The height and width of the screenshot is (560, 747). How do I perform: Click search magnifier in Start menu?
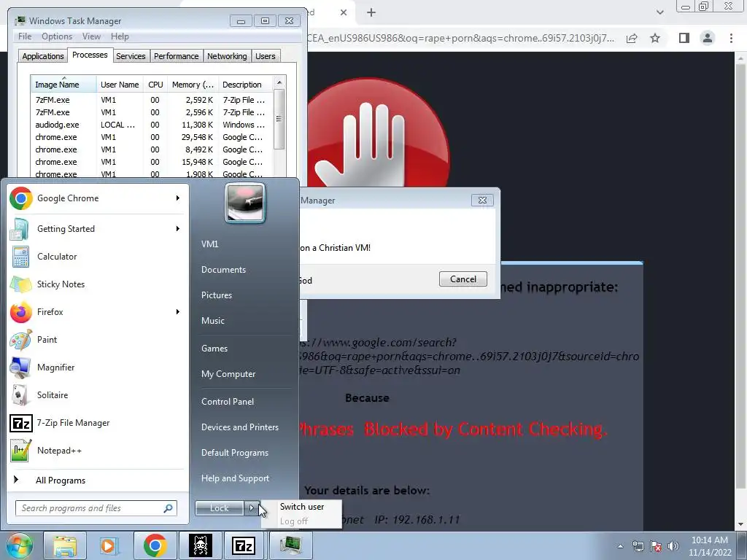[x=168, y=508]
